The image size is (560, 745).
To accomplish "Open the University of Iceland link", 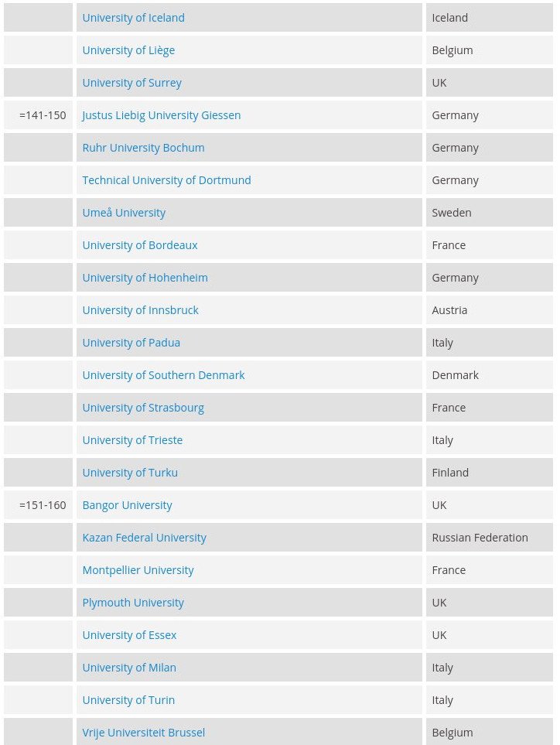I will [x=133, y=18].
